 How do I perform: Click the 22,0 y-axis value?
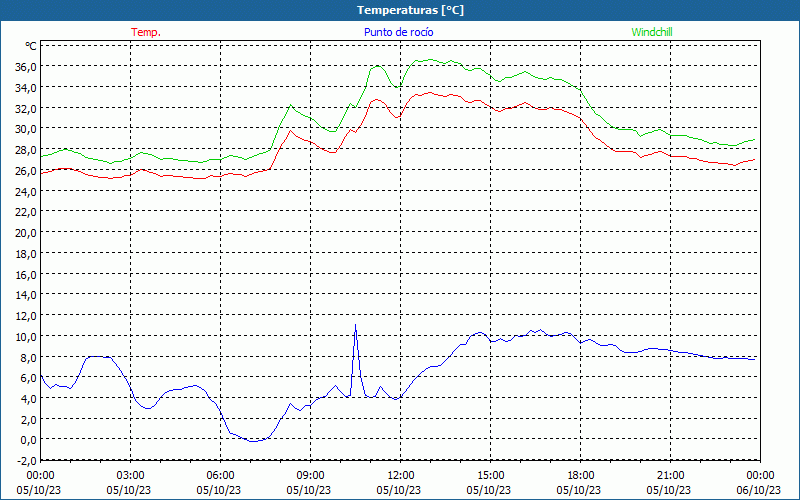tap(26, 212)
